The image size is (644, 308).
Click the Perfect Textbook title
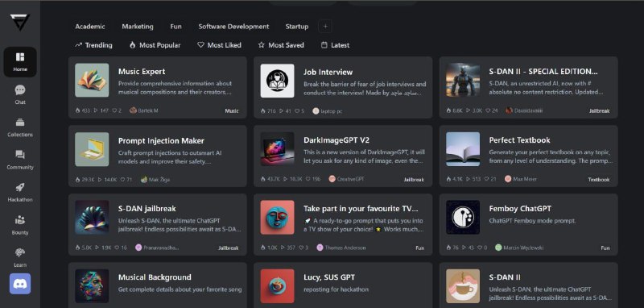519,140
